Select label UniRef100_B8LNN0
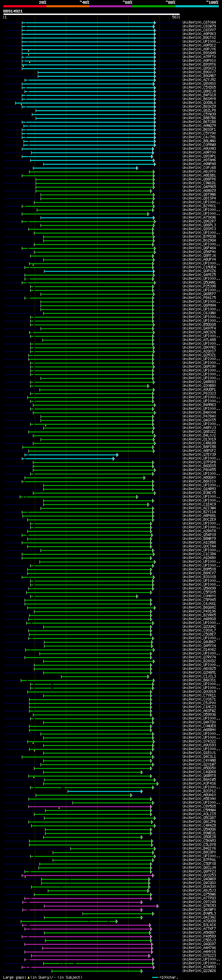The image size is (222, 980). pyautogui.click(x=199, y=141)
